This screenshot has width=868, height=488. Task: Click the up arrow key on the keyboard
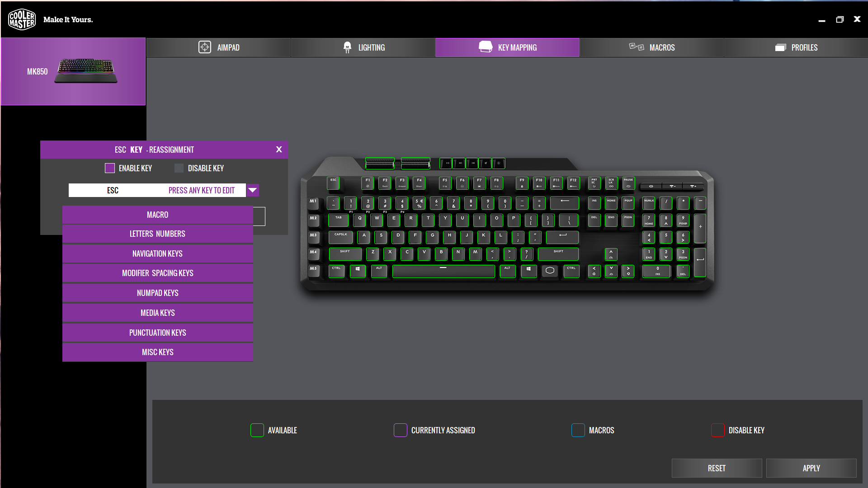coord(611,254)
